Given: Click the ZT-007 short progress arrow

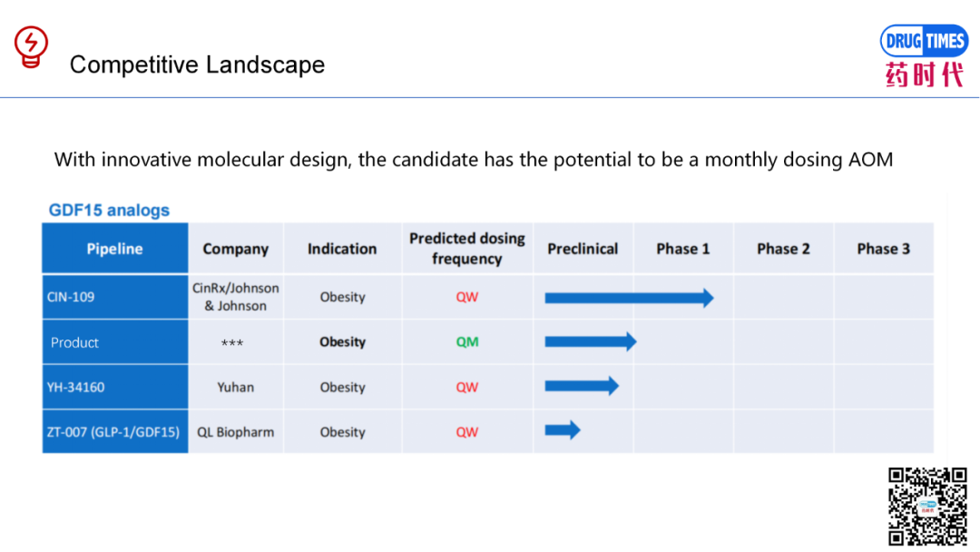Looking at the screenshot, I should tap(563, 430).
